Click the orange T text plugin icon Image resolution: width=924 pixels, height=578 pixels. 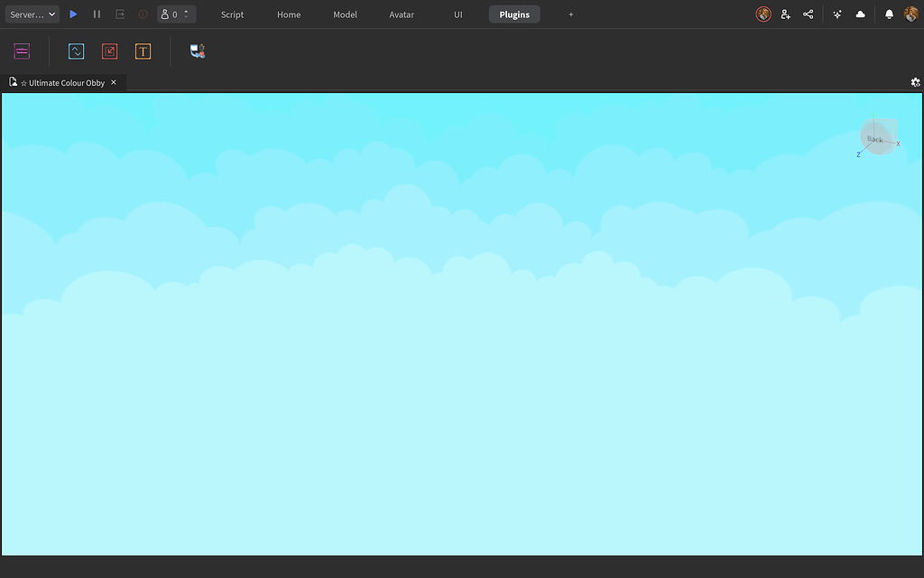(x=143, y=51)
